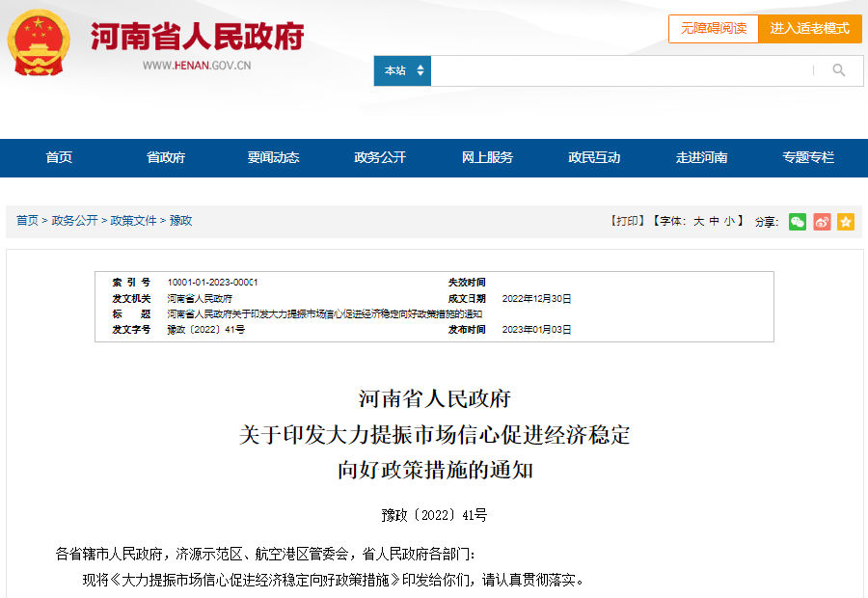This screenshot has height=598, width=868.
Task: Enter 适老模式 elderly-friendly mode
Action: pos(810,29)
